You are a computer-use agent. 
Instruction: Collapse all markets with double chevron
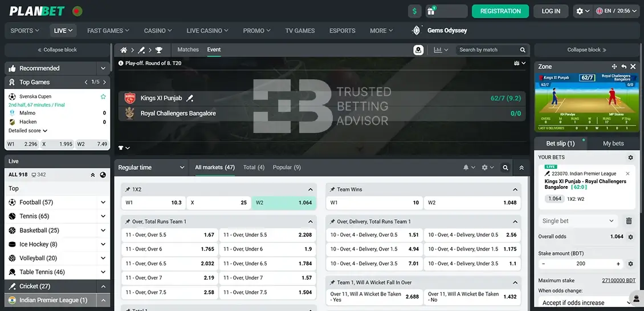(521, 167)
